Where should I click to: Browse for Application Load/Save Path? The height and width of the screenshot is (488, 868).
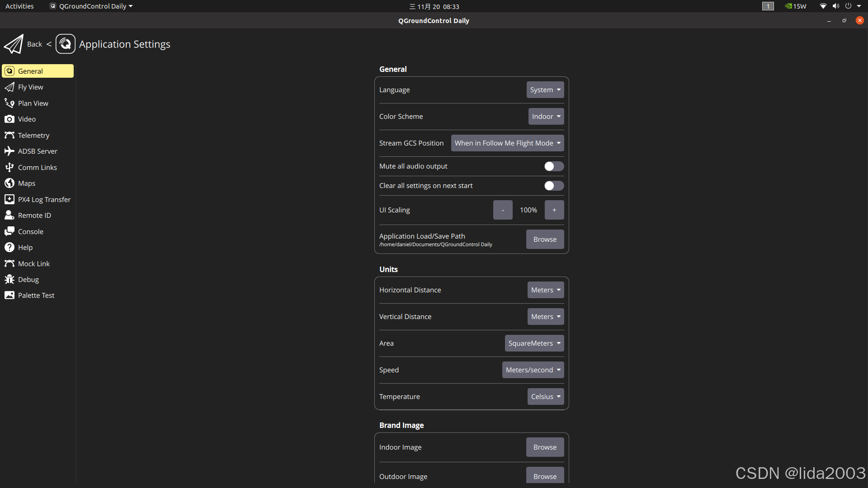point(545,239)
